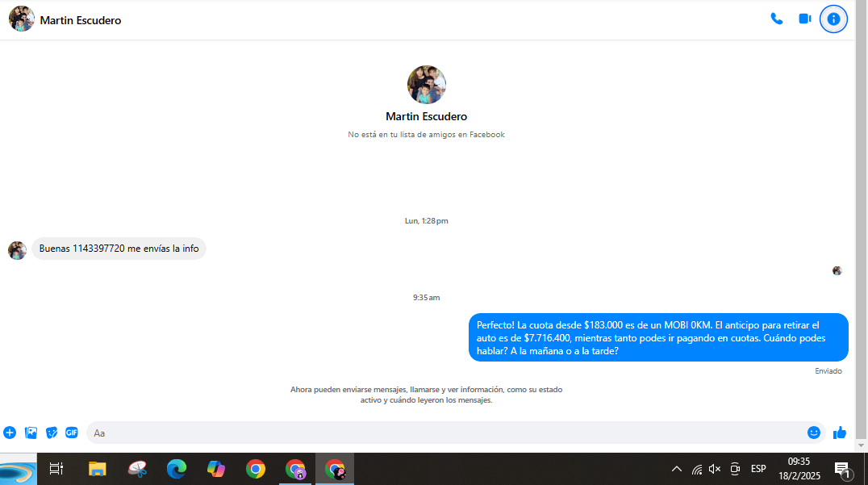Open more actions with the plus icon

tap(10, 433)
